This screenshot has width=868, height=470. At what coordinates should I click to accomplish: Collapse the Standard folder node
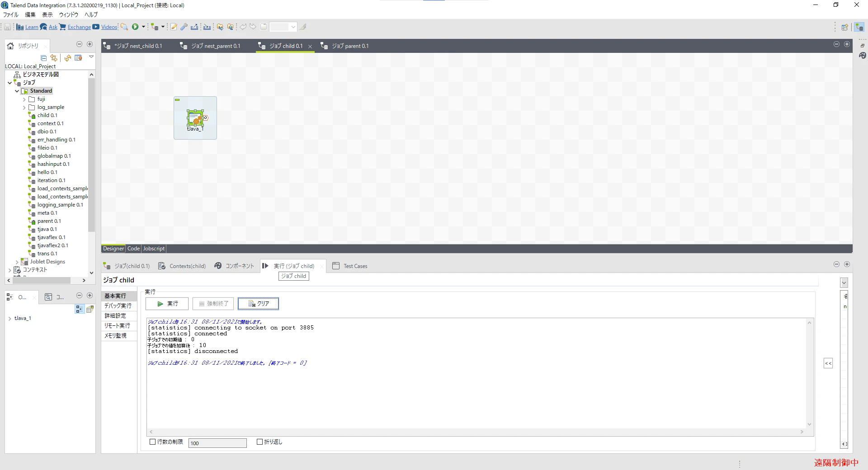[x=17, y=91]
